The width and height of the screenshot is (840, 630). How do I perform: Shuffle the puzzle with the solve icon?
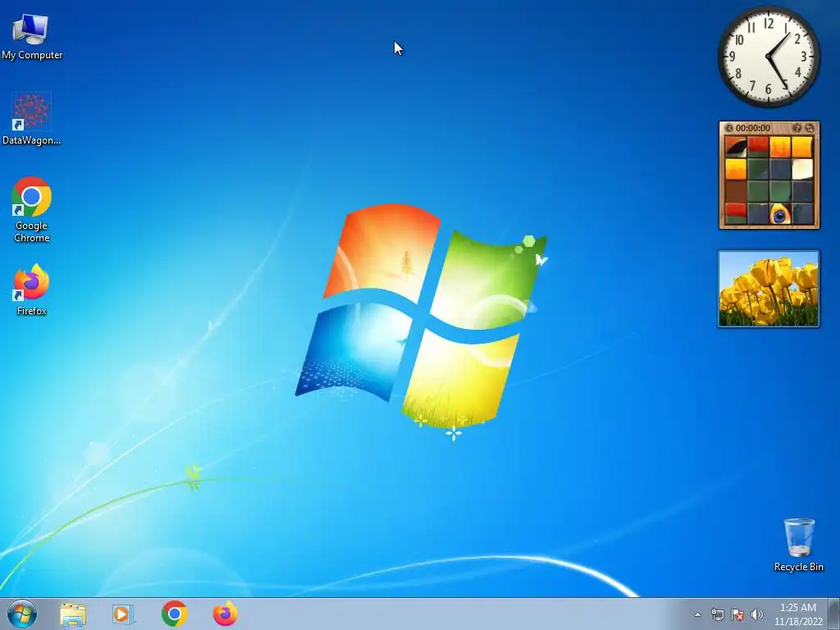pos(809,128)
